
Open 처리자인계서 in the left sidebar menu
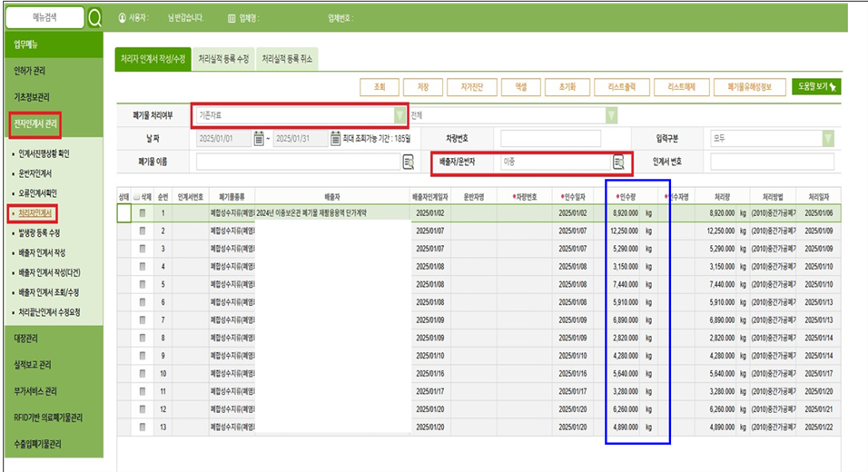click(x=35, y=213)
